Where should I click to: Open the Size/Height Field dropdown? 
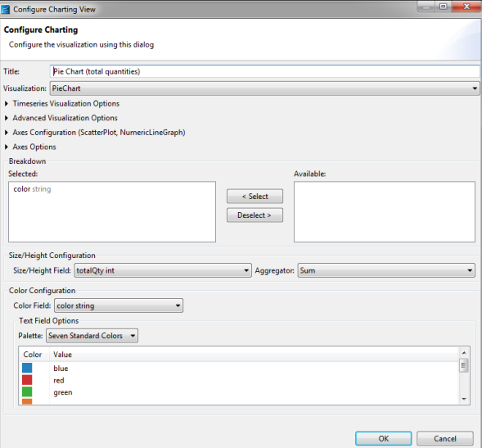(x=163, y=270)
